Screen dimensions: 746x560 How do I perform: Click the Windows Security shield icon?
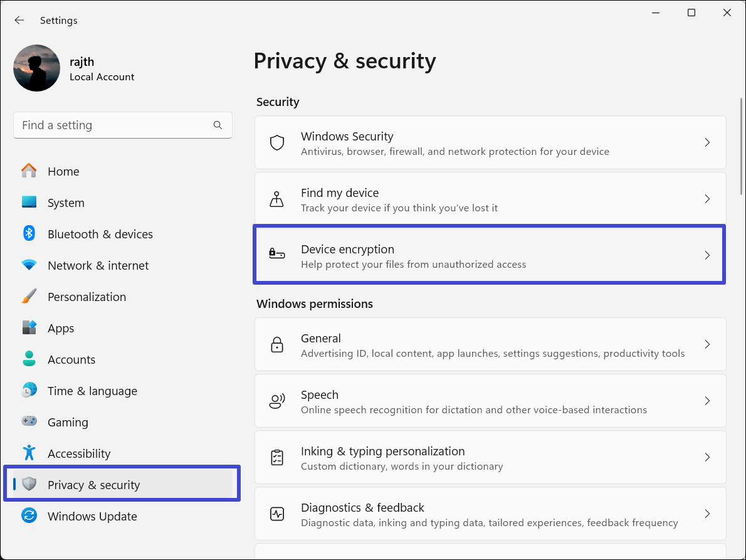[x=276, y=142]
